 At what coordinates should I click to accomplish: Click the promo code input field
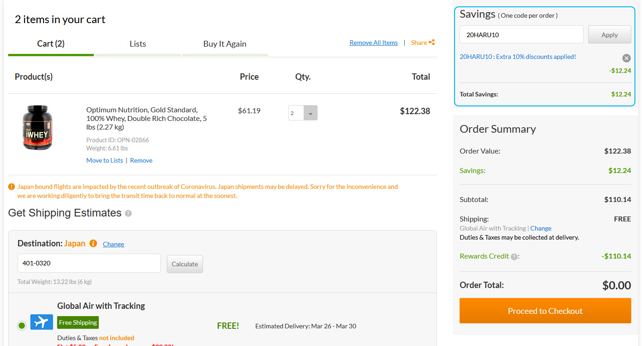click(521, 35)
